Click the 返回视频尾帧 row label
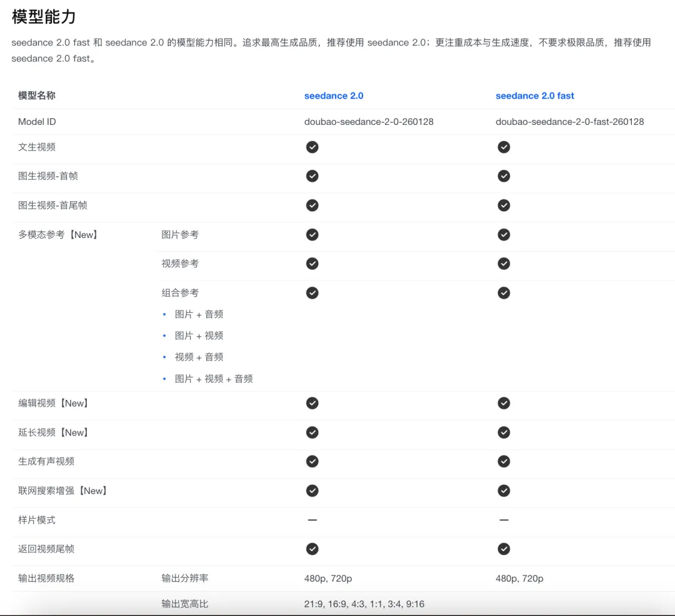 pyautogui.click(x=46, y=549)
